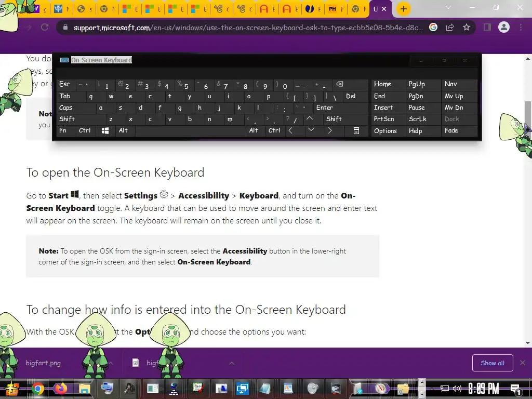Viewport: 532px width, 399px height.
Task: Open Chrome's side panel icon
Action: [x=487, y=27]
